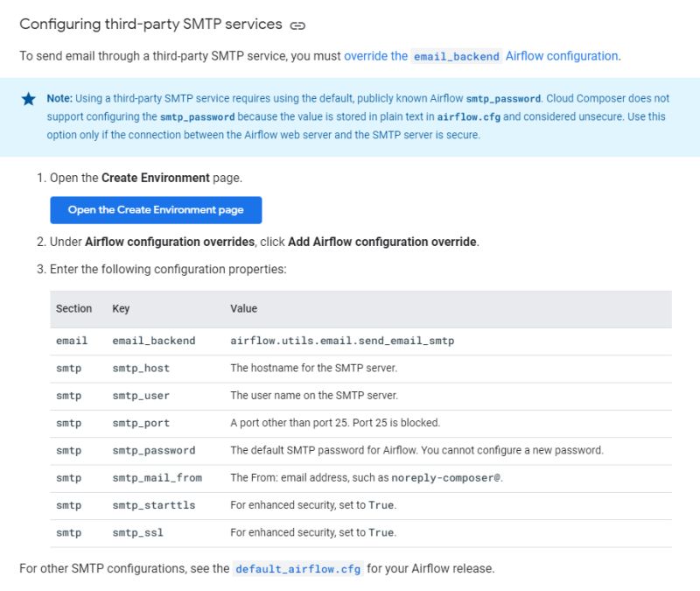Click the Value column header
The height and width of the screenshot is (591, 700).
243,308
